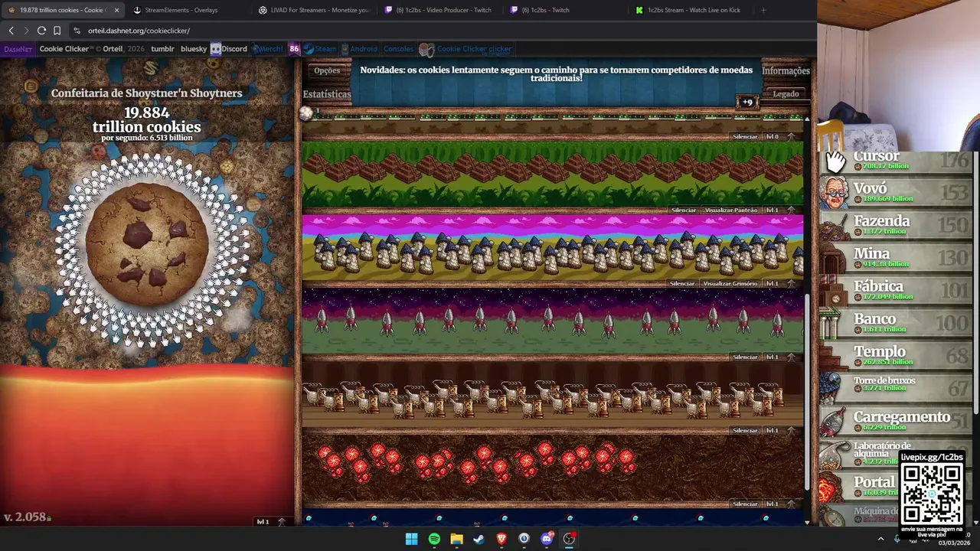Switch to LIVAD For Streamers tab

coord(315,10)
